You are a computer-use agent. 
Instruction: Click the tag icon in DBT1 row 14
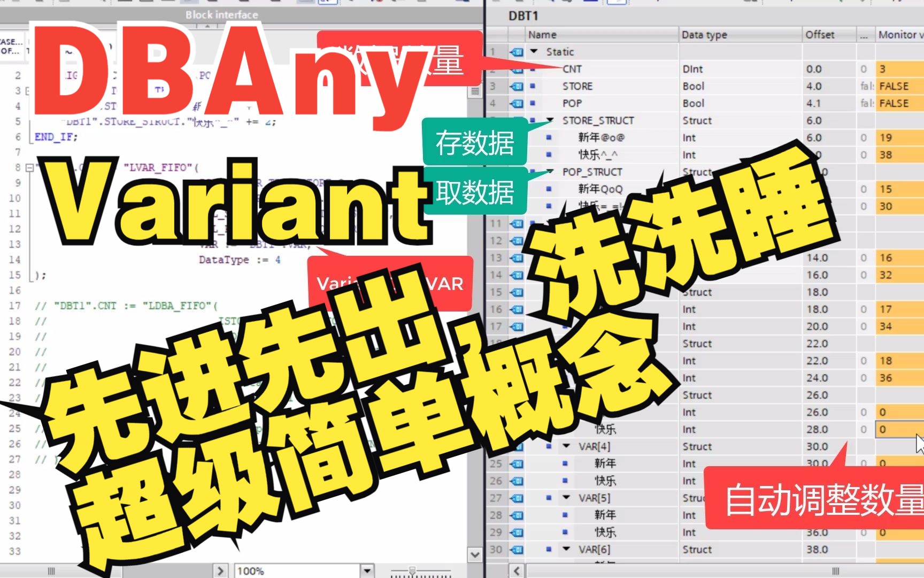[x=517, y=275]
